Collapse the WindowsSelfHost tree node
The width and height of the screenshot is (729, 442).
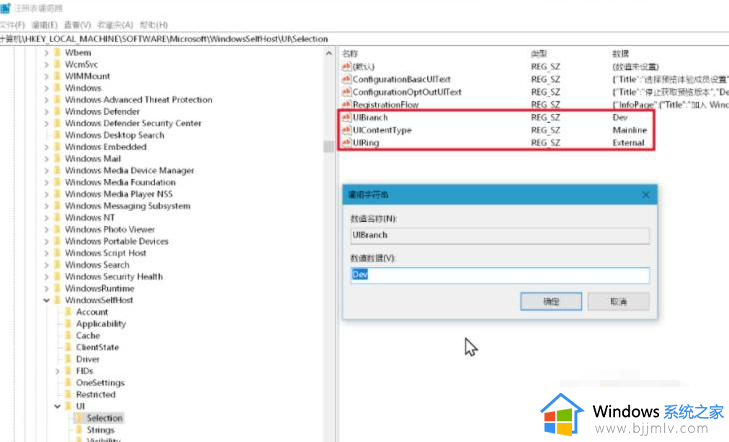click(x=46, y=300)
